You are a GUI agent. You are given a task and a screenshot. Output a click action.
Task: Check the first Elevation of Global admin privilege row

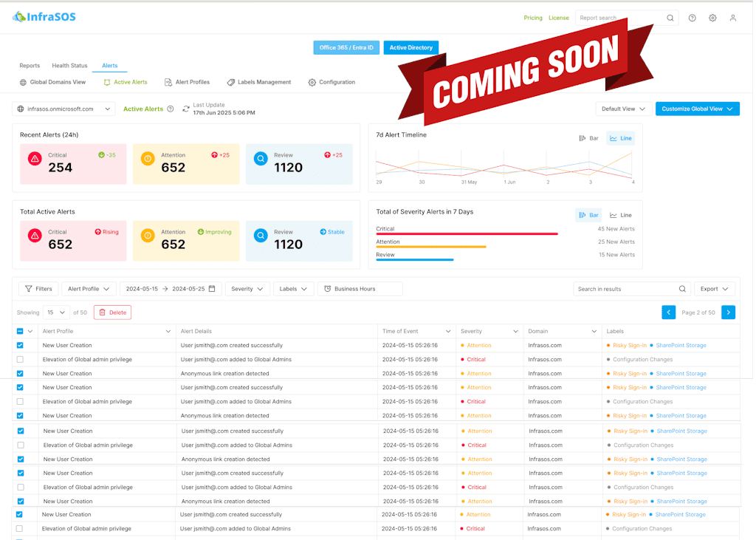(20, 360)
